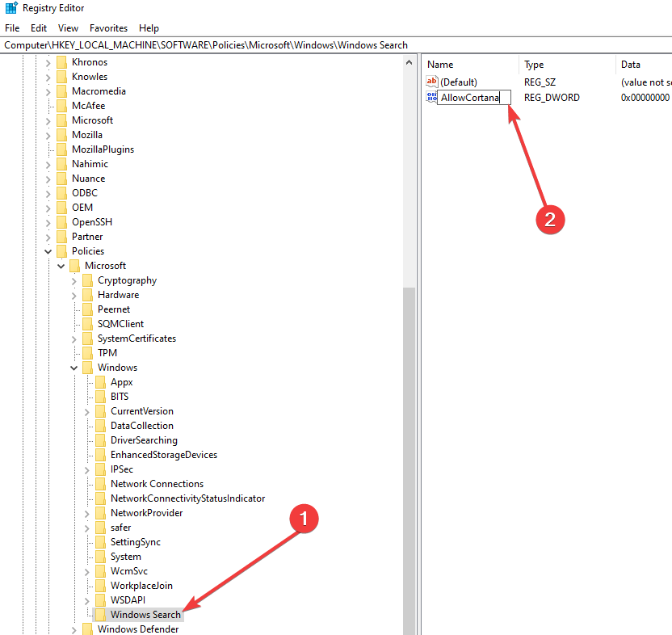Click the Nahimic folder icon
The image size is (672, 635).
tap(62, 164)
